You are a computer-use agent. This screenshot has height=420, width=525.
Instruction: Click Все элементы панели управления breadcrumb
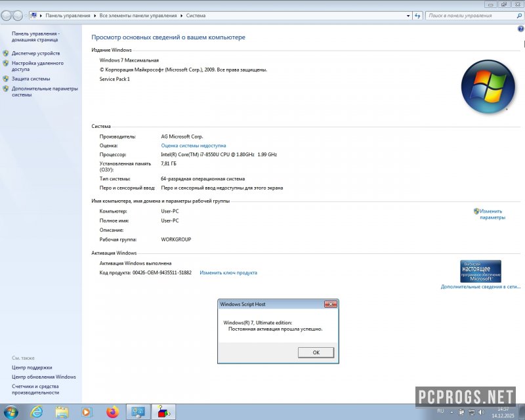pyautogui.click(x=138, y=16)
